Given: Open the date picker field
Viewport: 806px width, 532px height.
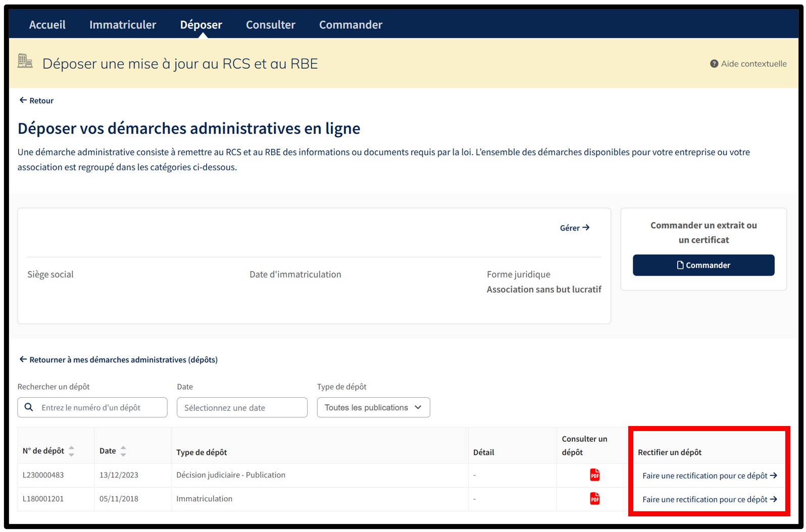Looking at the screenshot, I should tap(242, 407).
